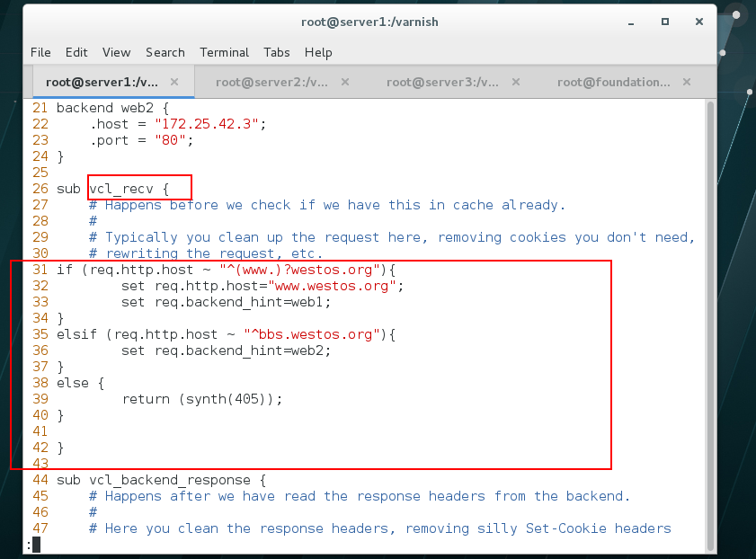This screenshot has height=559, width=756.
Task: Click the terminal vertical scrollbar
Action: point(710,325)
